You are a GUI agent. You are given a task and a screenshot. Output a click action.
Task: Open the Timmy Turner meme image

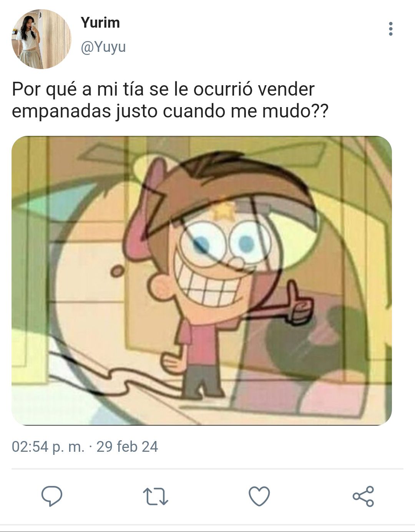coord(202,281)
